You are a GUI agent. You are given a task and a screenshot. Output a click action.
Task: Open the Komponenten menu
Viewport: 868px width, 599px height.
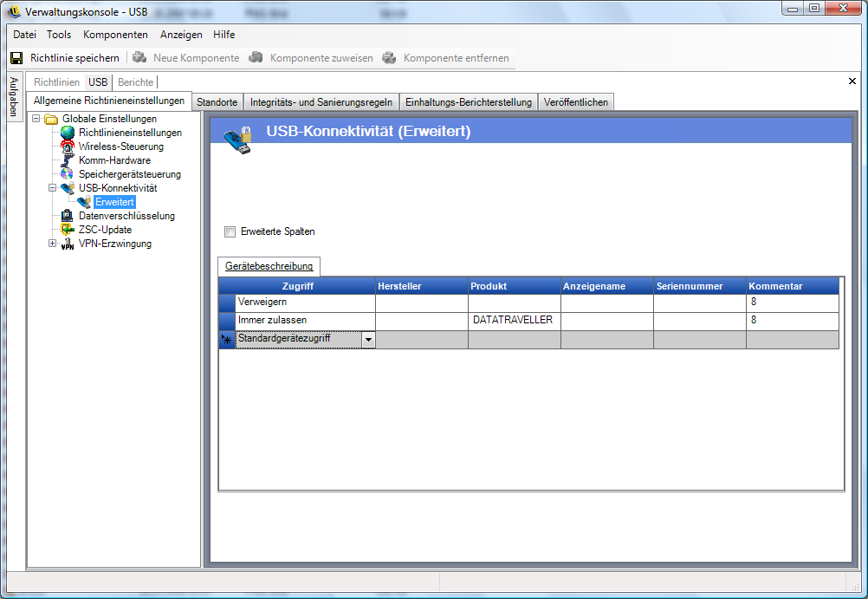point(116,35)
